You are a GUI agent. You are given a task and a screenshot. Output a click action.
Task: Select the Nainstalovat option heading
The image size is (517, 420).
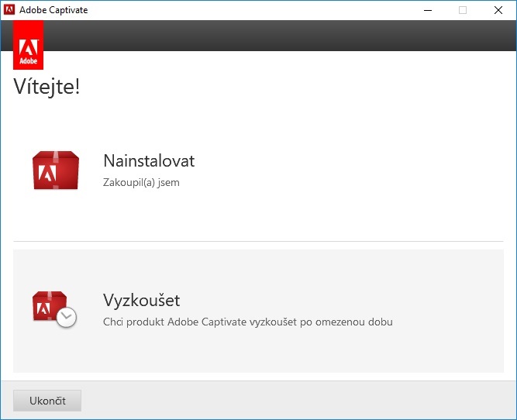(149, 161)
